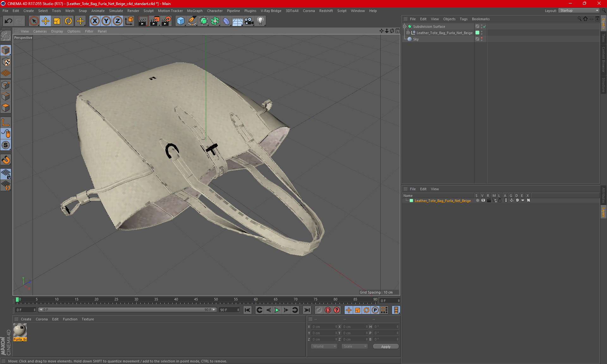Select the Furla_bag material thumbnail

pos(20,331)
